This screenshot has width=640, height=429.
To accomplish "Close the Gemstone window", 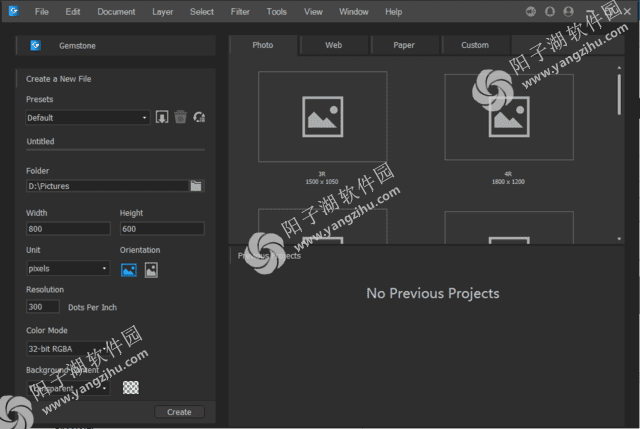I will pos(627,12).
